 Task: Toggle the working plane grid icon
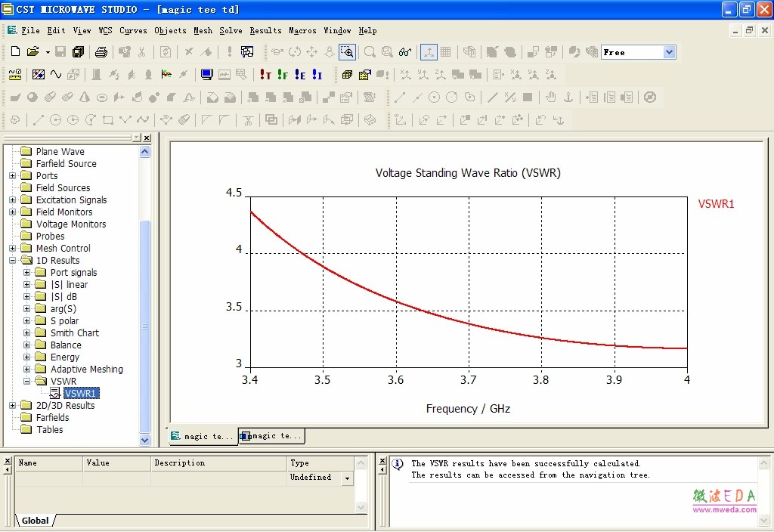coord(446,52)
